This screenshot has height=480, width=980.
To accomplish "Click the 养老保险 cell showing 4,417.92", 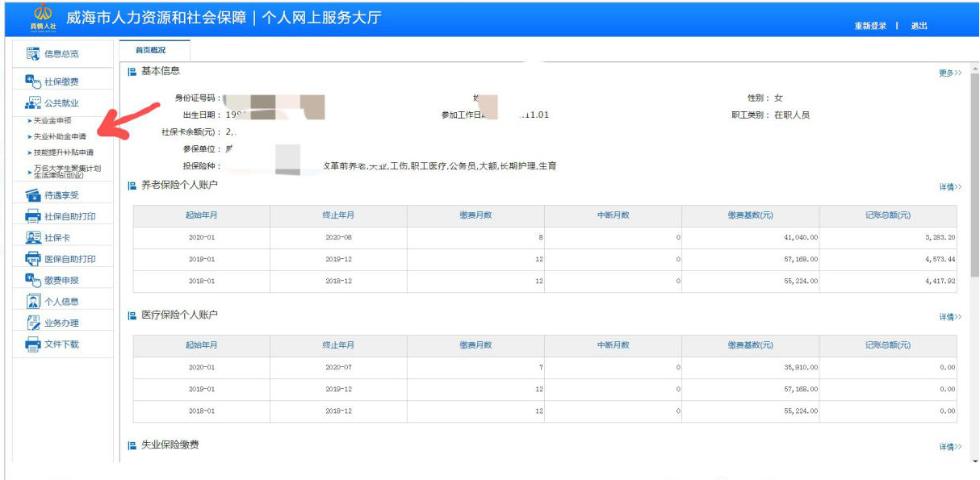I will [x=888, y=282].
